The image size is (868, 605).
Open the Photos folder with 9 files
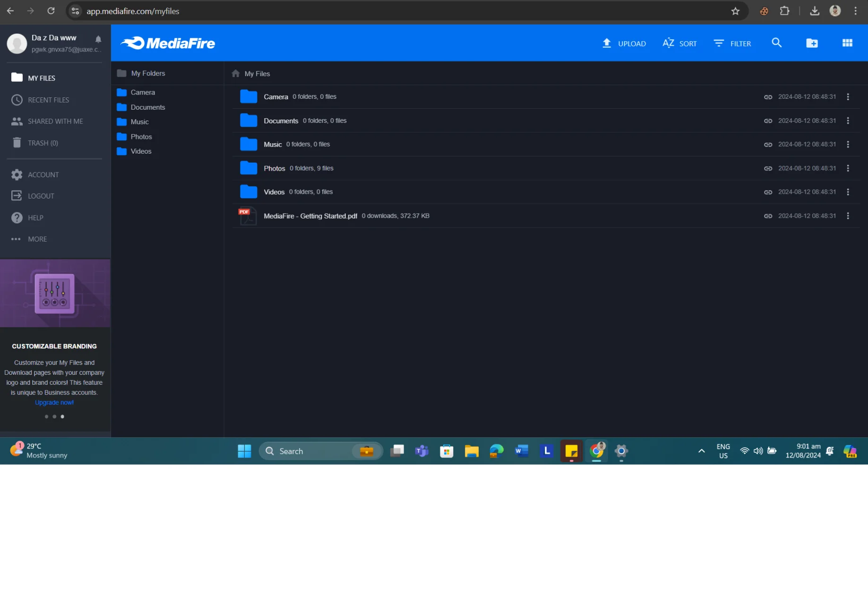point(546,168)
